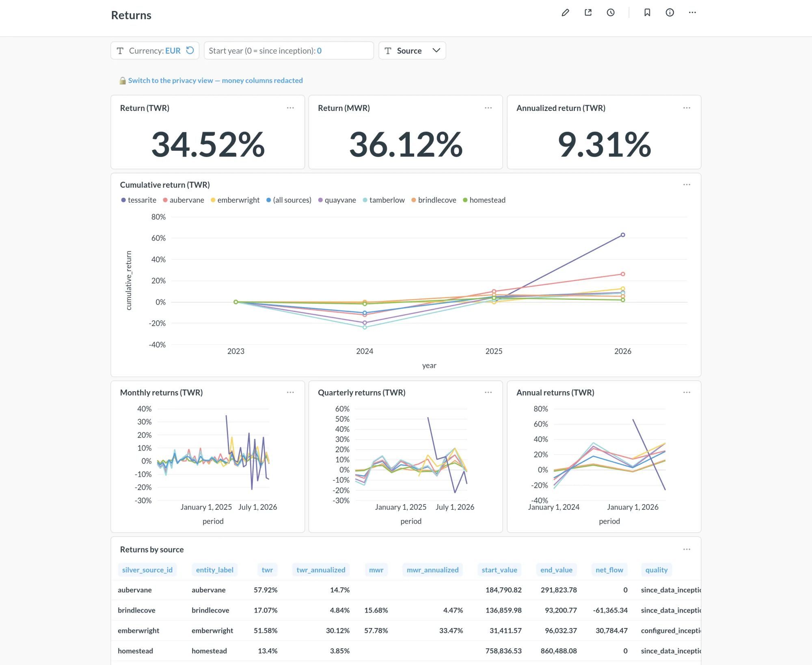The image size is (812, 665).
Task: Open the Currency: EUR filter
Action: point(155,51)
